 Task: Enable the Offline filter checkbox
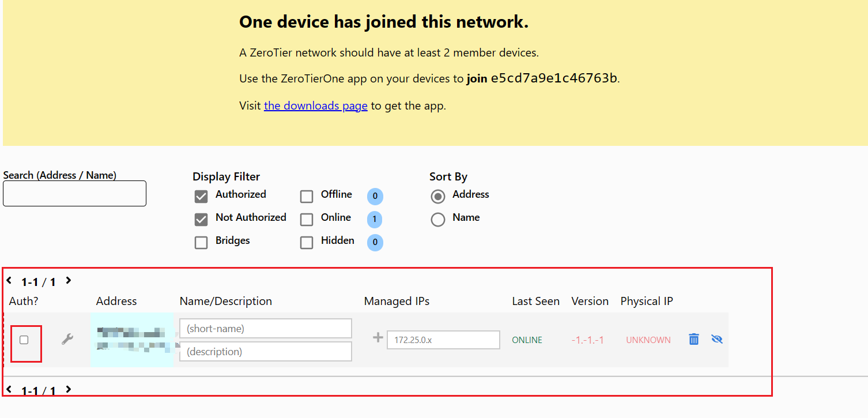pyautogui.click(x=307, y=197)
